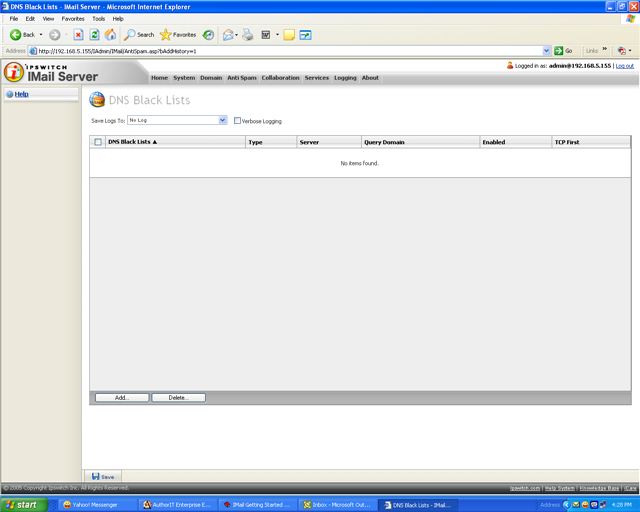640x512 pixels.
Task: Open the Knowledge Base footer link
Action: point(599,488)
